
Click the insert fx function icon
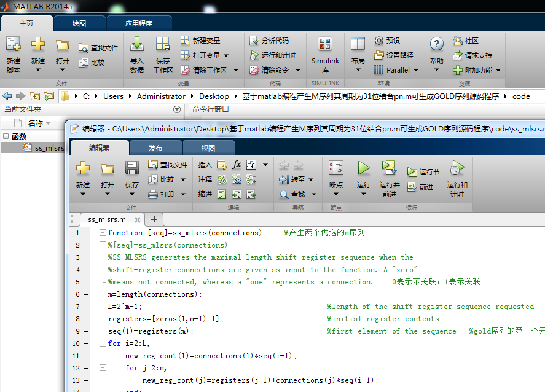tap(237, 165)
